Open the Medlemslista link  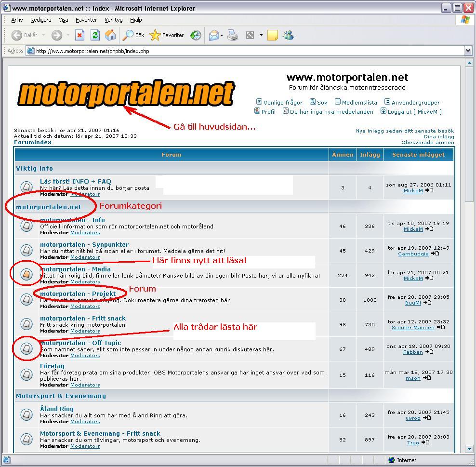click(x=359, y=103)
